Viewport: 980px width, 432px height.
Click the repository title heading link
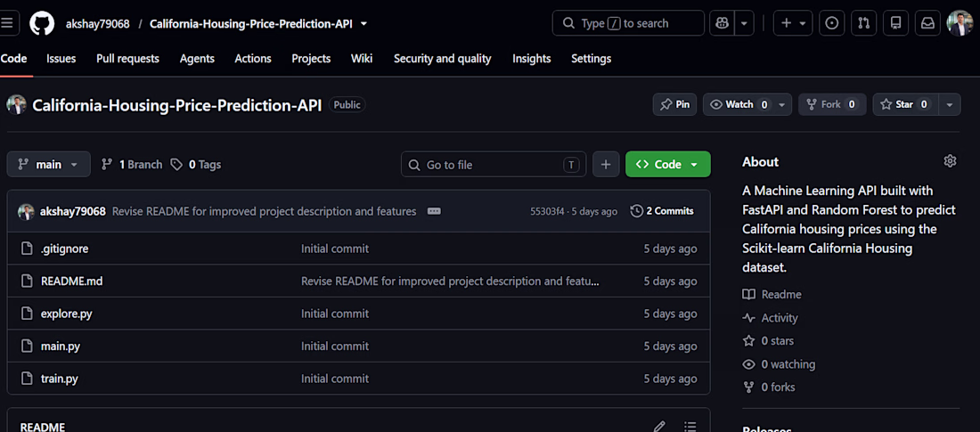coord(177,105)
